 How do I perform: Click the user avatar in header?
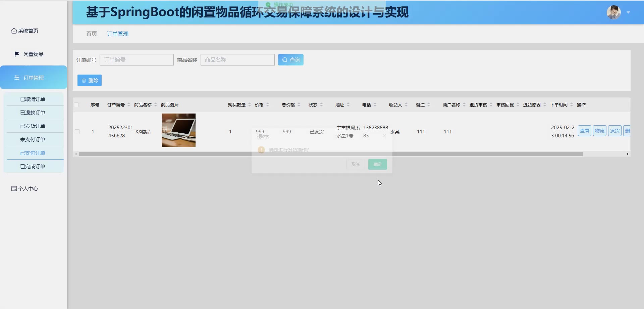coord(613,12)
